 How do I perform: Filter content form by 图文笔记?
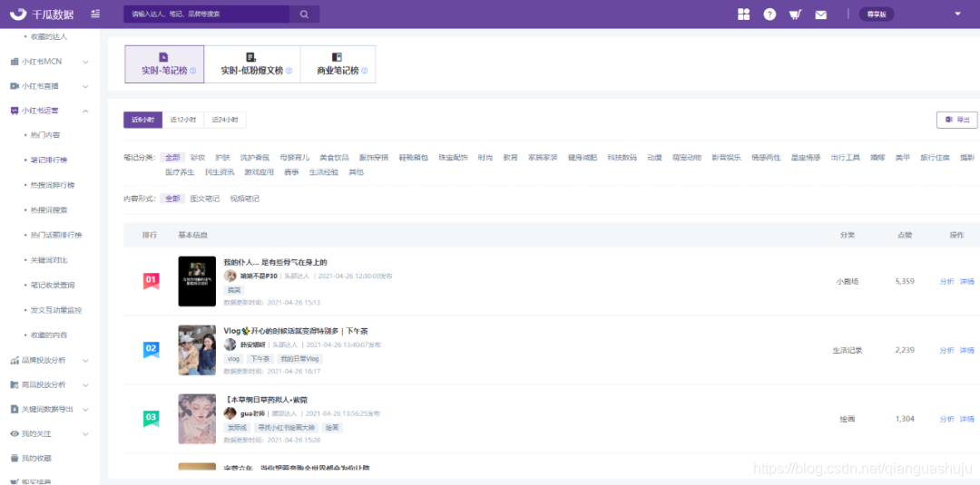pyautogui.click(x=205, y=199)
